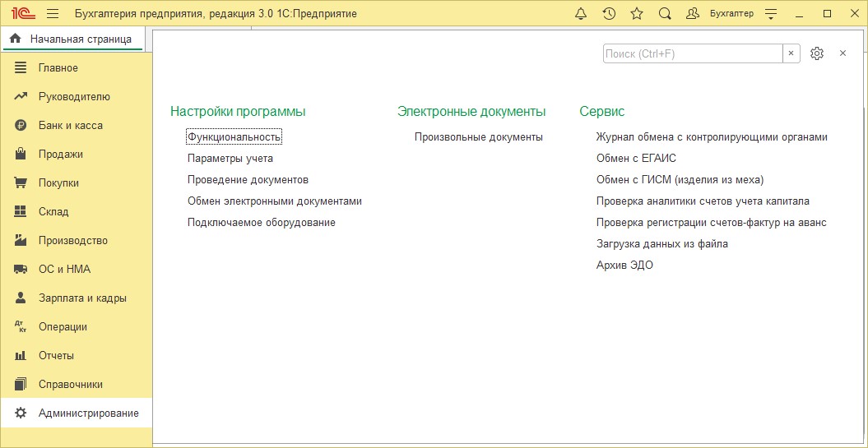Click the Операции Дт Кт icon
The width and height of the screenshot is (868, 448).
point(21,327)
